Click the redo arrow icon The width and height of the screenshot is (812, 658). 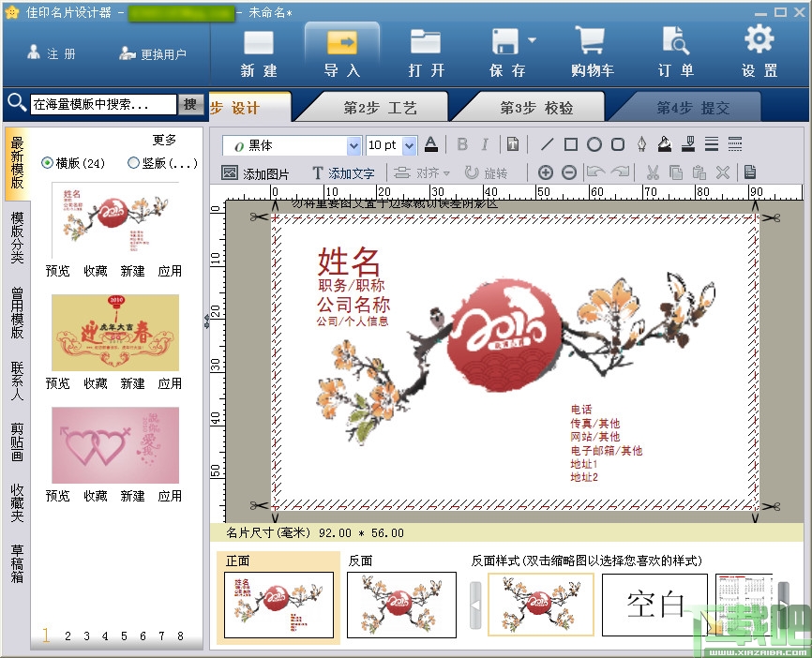(x=621, y=172)
